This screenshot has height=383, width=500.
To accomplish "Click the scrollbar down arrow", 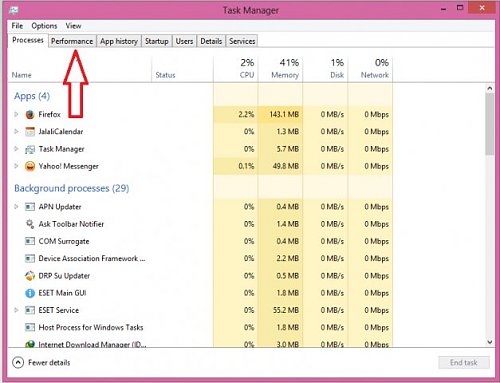I will [489, 342].
